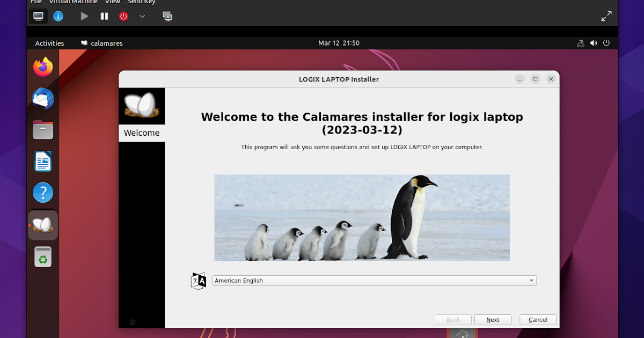Pause the virtual machine

click(x=104, y=16)
